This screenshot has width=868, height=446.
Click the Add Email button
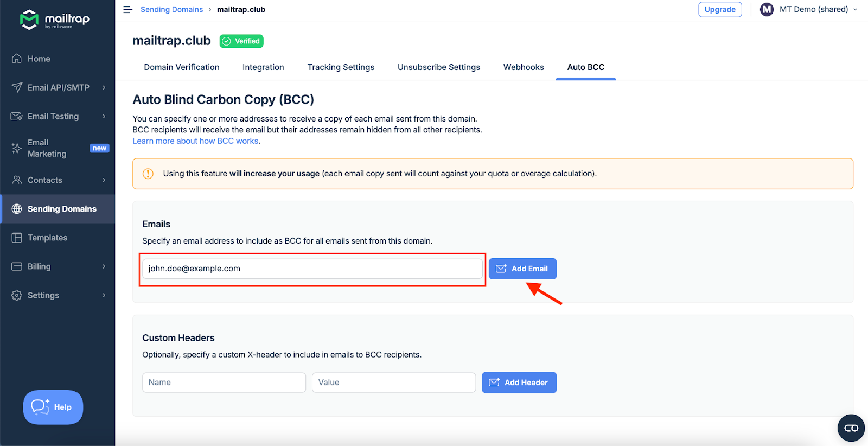(x=522, y=269)
